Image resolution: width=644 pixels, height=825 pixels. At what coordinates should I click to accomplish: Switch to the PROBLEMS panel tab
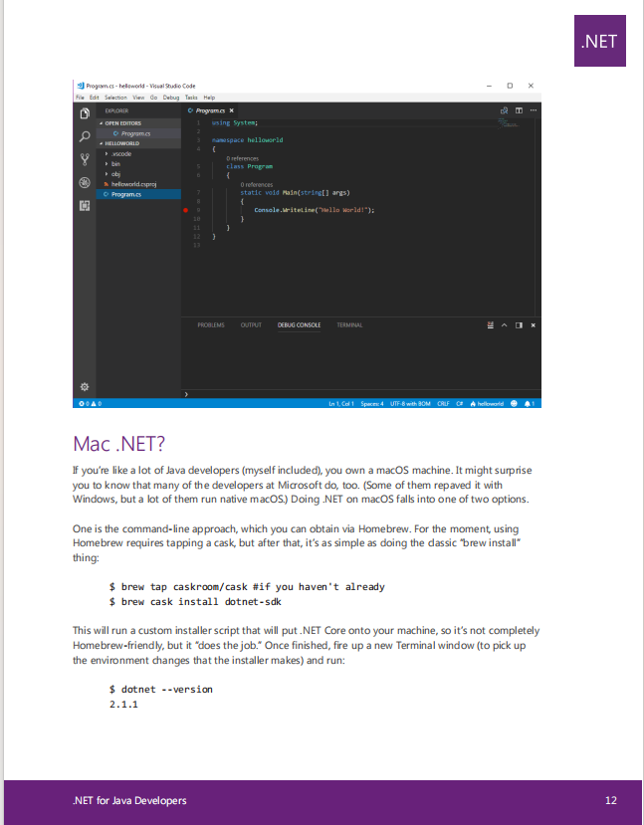211,325
